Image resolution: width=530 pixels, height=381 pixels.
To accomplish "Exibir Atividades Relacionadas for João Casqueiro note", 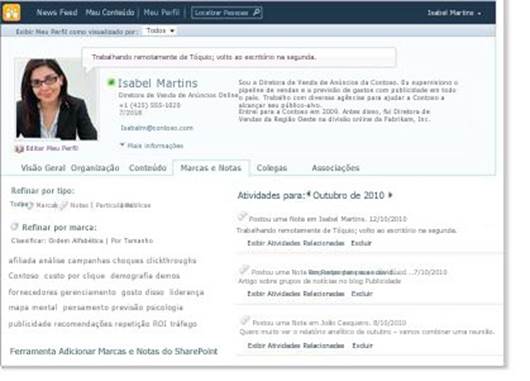I will 296,346.
